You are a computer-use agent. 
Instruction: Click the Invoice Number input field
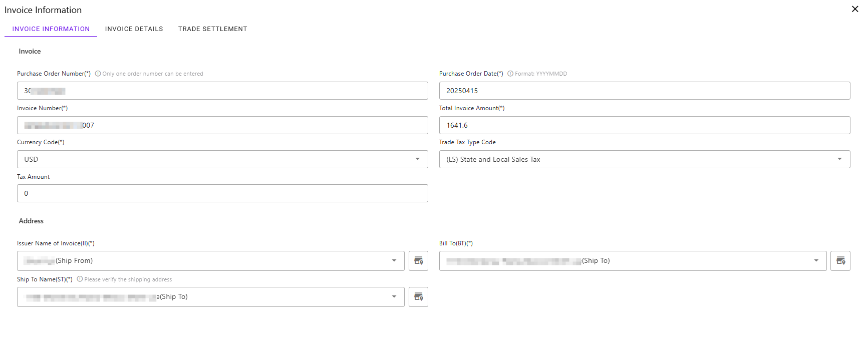222,125
